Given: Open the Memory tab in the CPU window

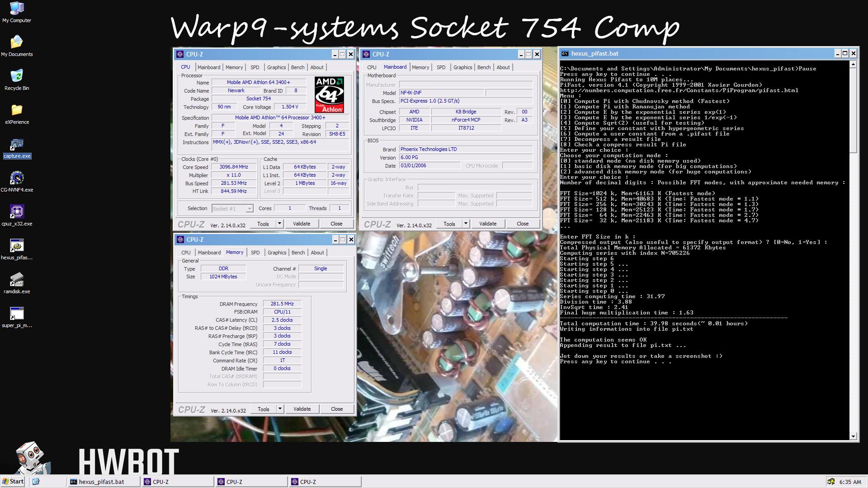Looking at the screenshot, I should pos(234,67).
